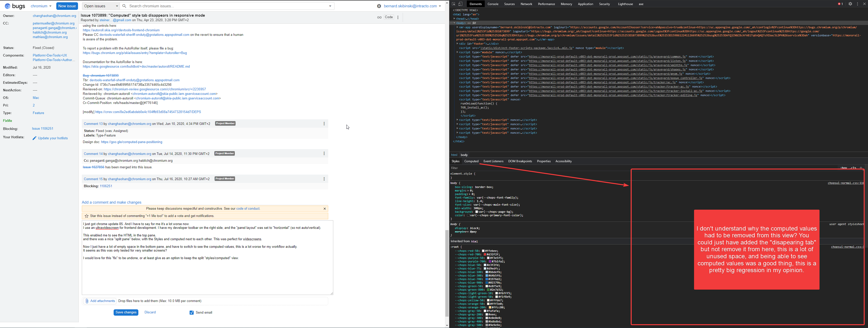This screenshot has height=328, width=868.
Task: Open the Network tab
Action: [x=526, y=4]
